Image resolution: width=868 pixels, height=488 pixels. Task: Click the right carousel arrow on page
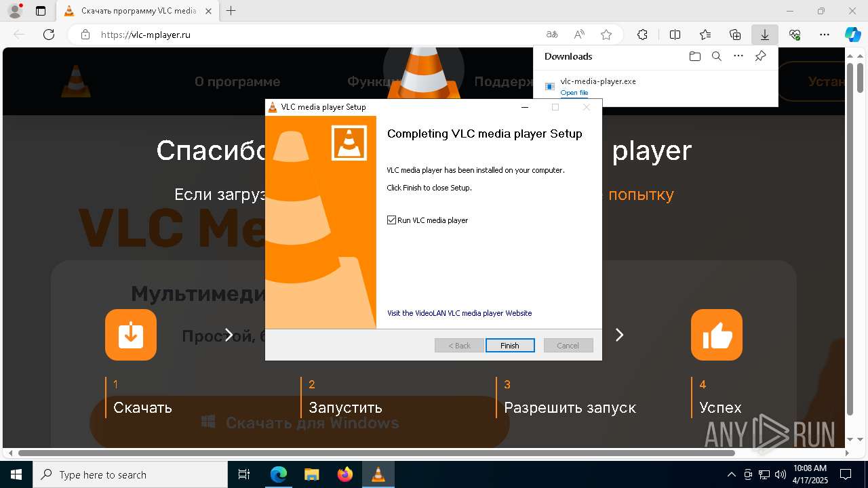click(x=619, y=335)
